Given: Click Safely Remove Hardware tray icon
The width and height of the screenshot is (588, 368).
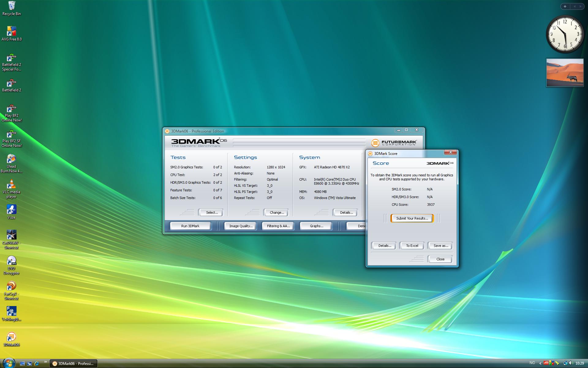Looking at the screenshot, I should (x=557, y=363).
